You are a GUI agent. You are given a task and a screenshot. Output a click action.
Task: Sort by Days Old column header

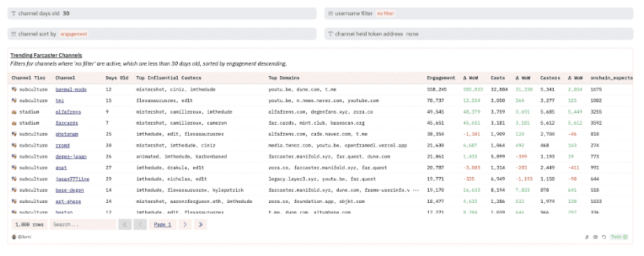pos(117,78)
